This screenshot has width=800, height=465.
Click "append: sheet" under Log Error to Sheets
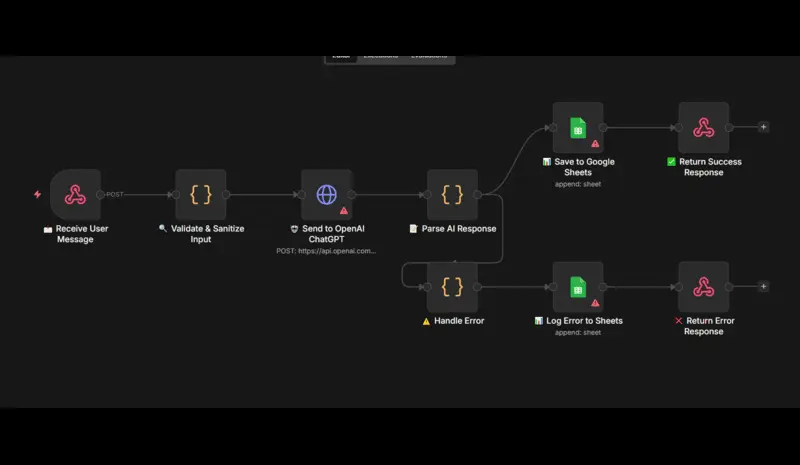tap(578, 332)
